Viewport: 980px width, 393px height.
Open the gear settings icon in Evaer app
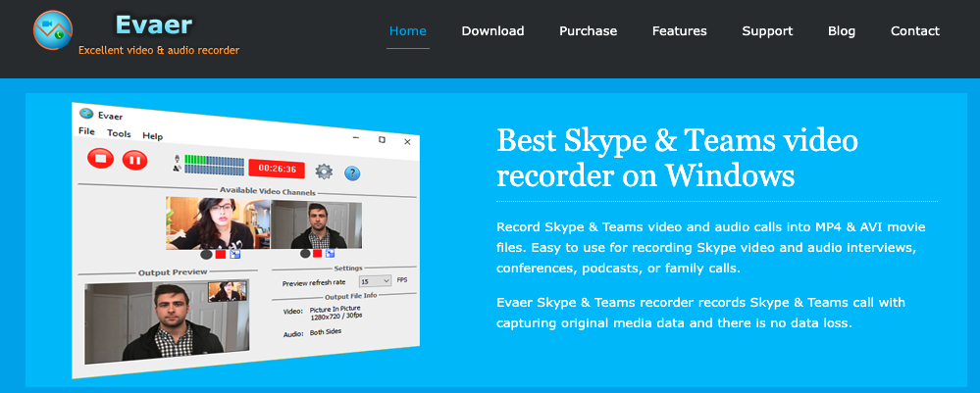324,172
